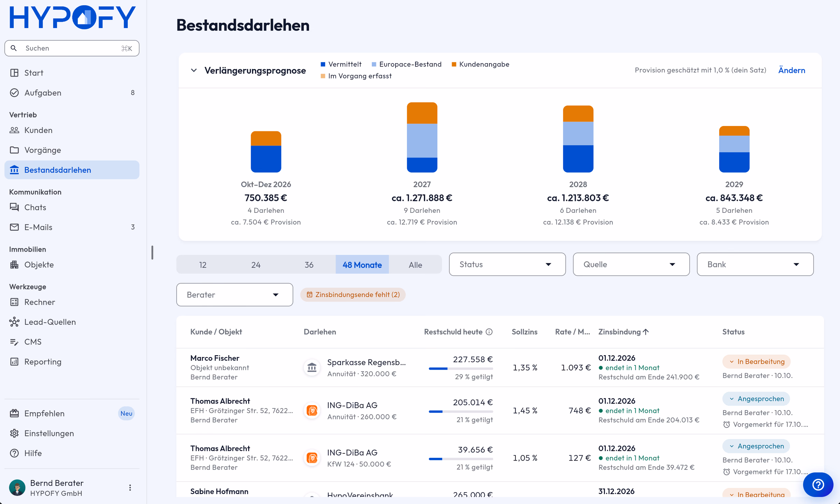This screenshot has width=840, height=504.
Task: Open user menu dots beside Bernd Berater
Action: point(130,488)
